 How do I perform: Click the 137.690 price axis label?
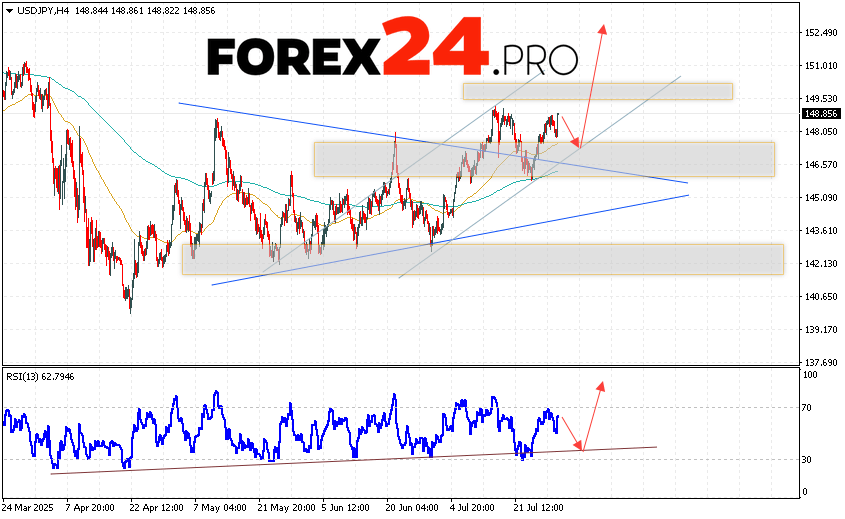819,362
